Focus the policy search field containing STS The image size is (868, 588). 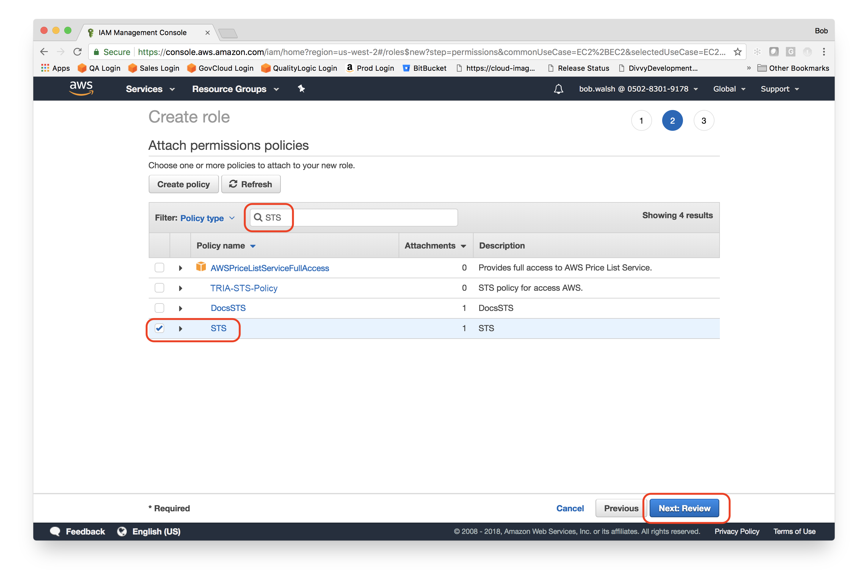coord(354,217)
